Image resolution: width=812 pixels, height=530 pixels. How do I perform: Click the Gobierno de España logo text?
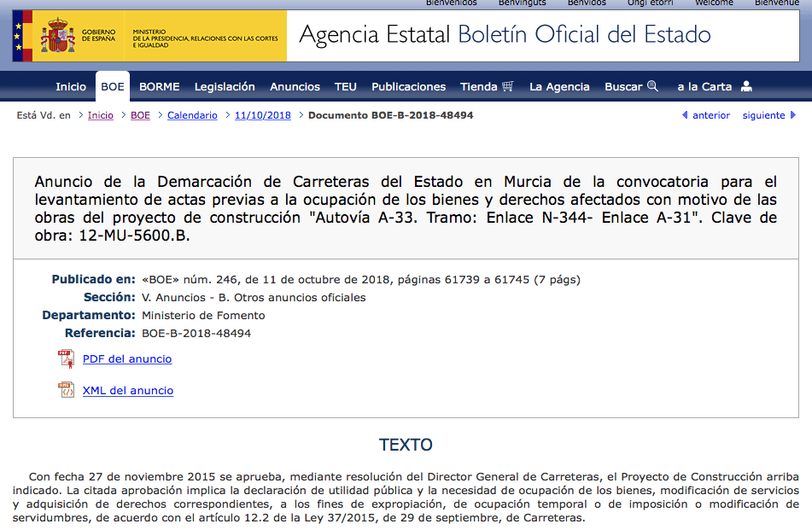(x=98, y=35)
